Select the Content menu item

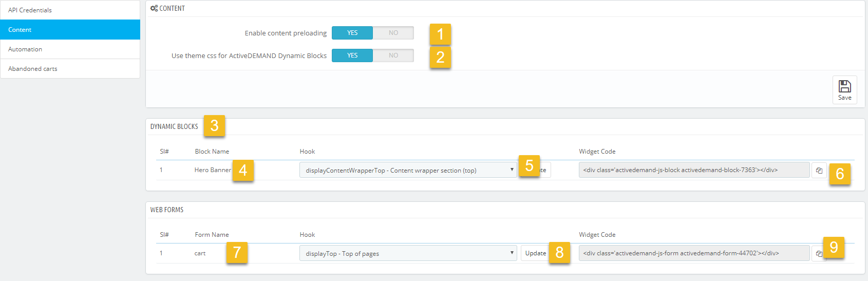(x=70, y=30)
